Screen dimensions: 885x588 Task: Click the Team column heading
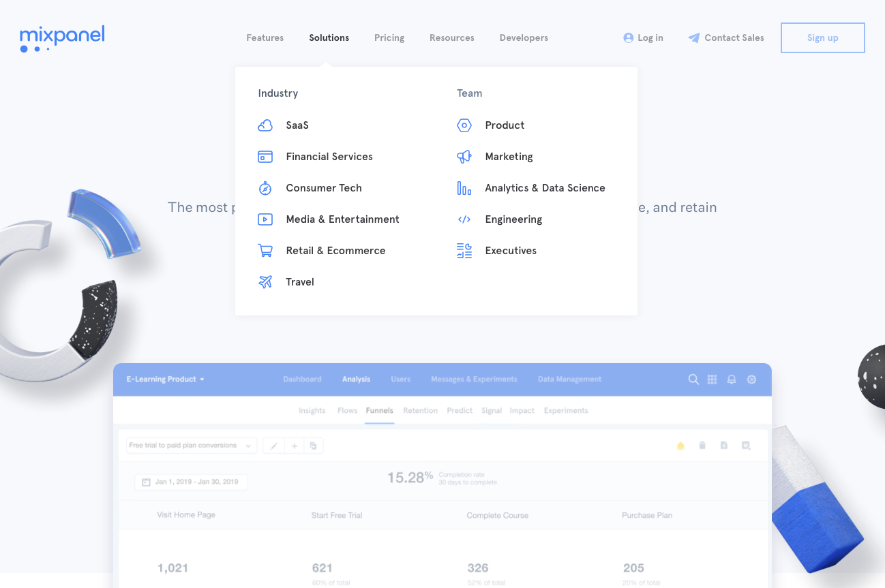[x=470, y=93]
